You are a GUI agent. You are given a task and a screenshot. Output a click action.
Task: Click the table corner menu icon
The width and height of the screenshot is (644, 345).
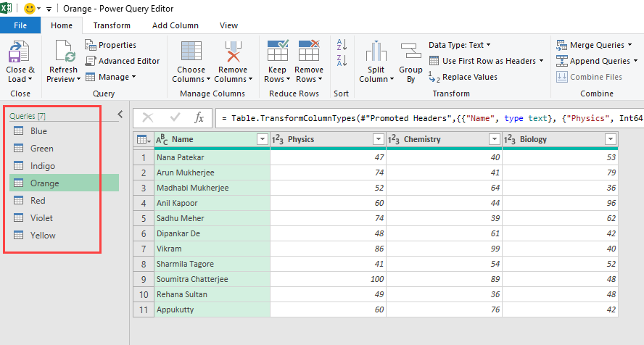click(x=144, y=139)
